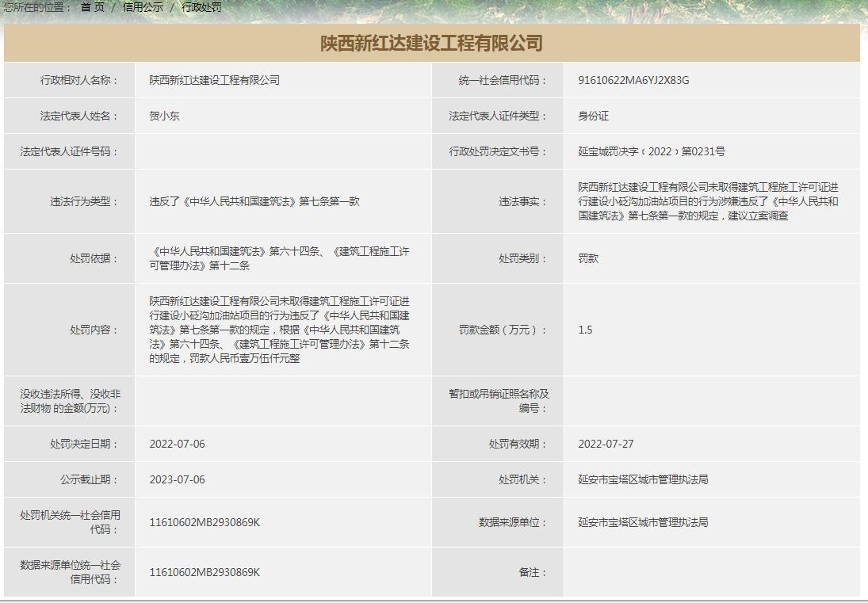Image resolution: width=868 pixels, height=603 pixels.
Task: Click the 数据来源单位统一社会信用代码 label
Action: [x=71, y=572]
